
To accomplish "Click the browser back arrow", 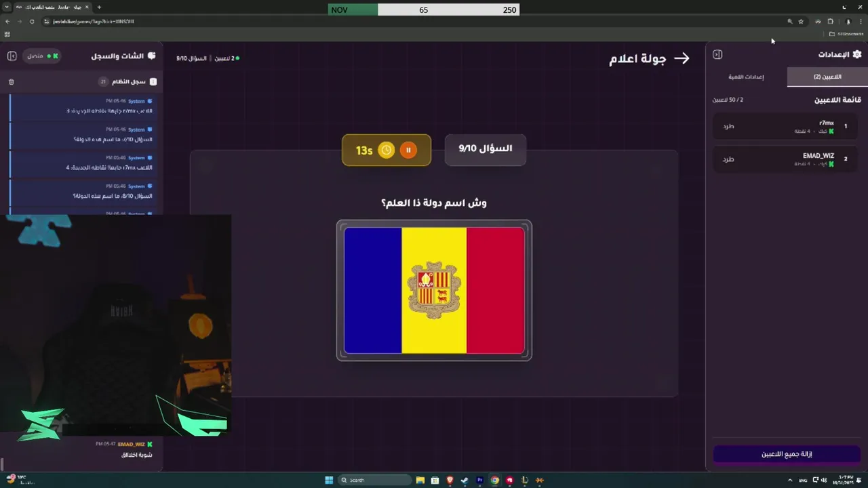I will (x=7, y=22).
